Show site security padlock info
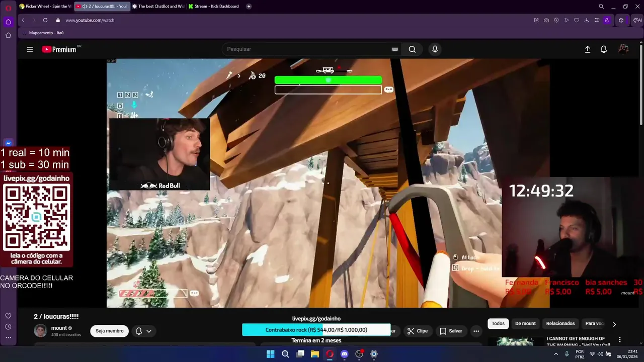644x362 pixels. [x=58, y=20]
